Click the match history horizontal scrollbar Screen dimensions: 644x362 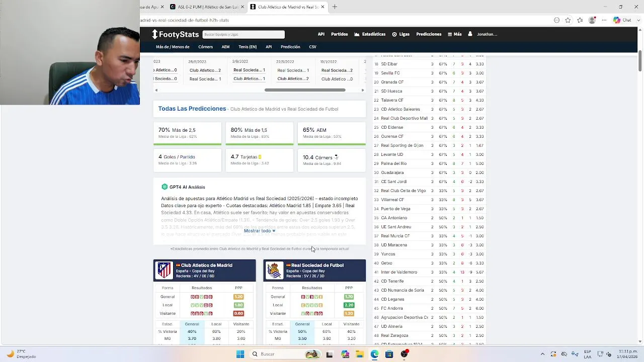(x=305, y=90)
